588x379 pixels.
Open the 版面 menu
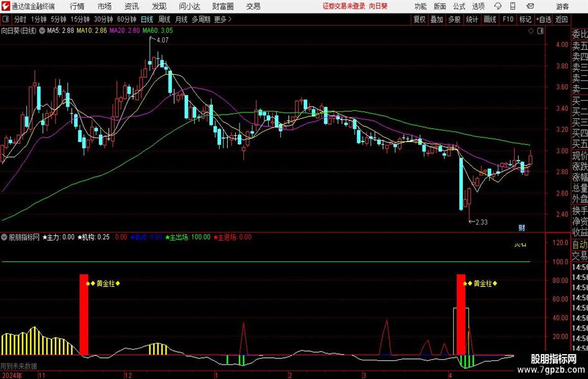pyautogui.click(x=440, y=6)
